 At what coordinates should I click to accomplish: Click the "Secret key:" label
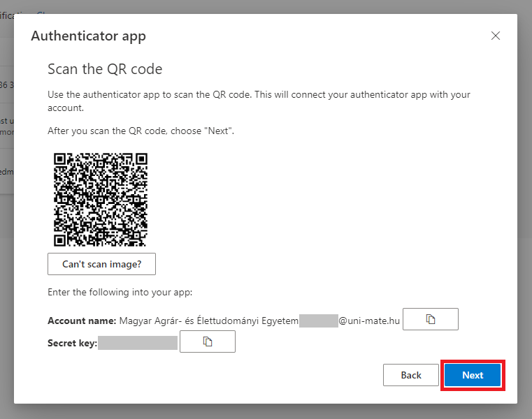[71, 343]
